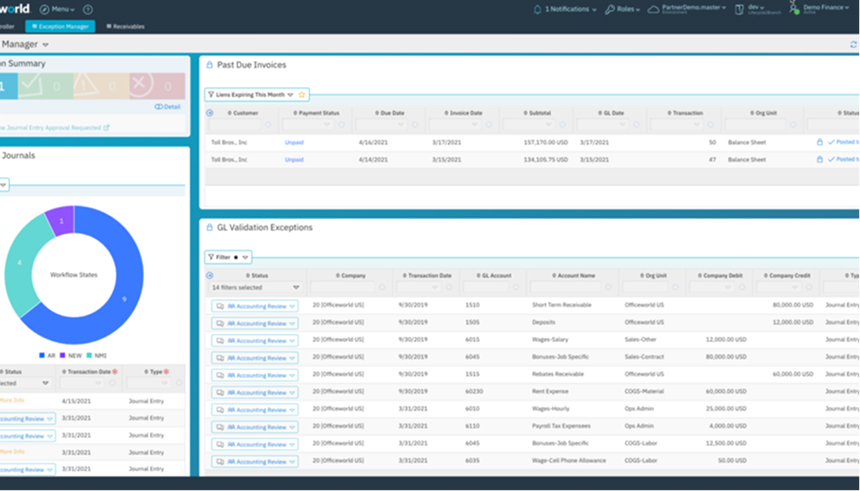Toggle the AR legend item
The width and height of the screenshot is (860, 491).
pos(47,355)
